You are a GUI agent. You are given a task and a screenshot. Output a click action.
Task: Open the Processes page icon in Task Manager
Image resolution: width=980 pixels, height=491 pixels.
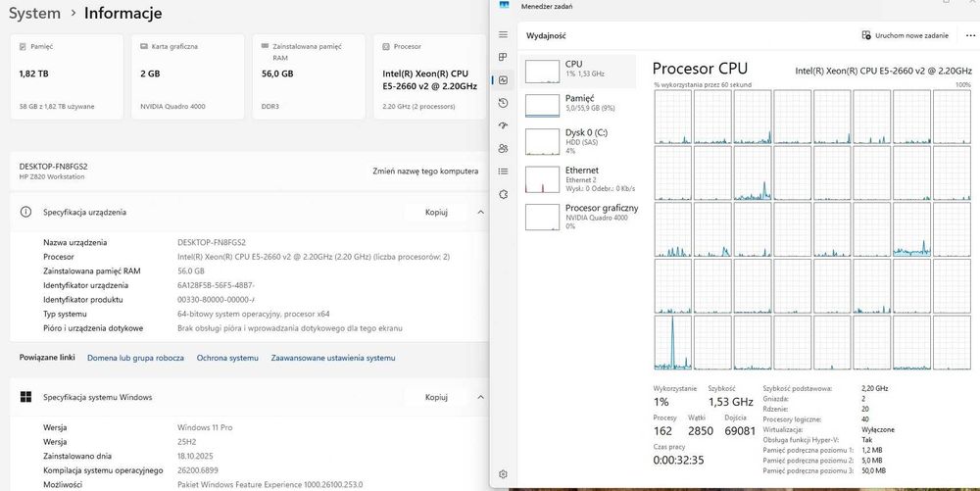pyautogui.click(x=503, y=57)
